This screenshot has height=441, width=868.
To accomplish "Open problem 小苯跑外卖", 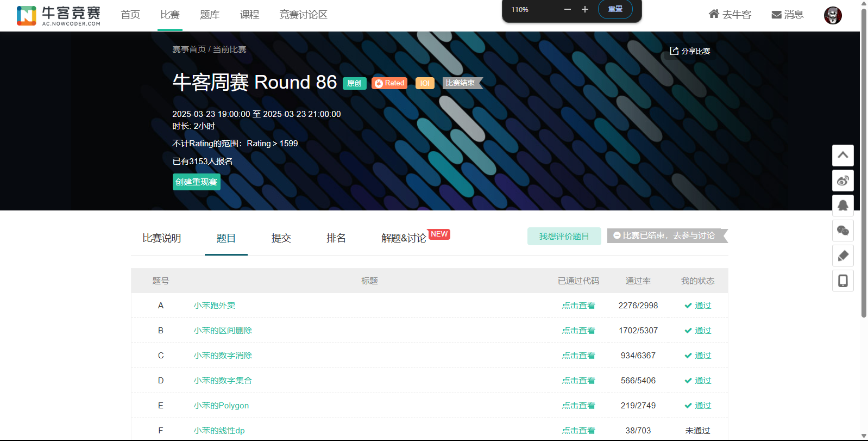I will coord(215,306).
